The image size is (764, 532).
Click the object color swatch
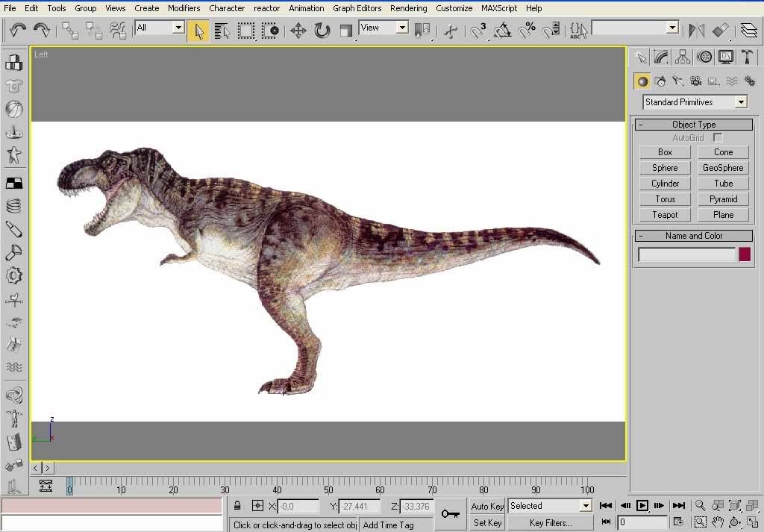744,254
